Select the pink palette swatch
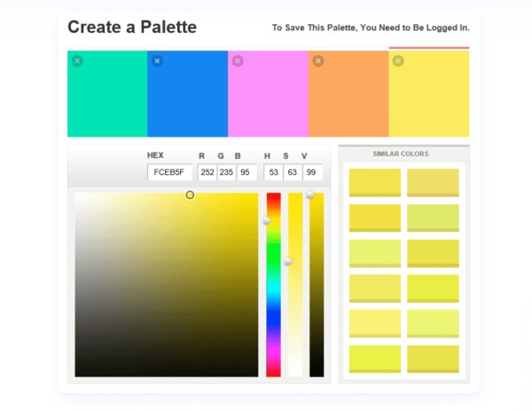 coord(268,94)
